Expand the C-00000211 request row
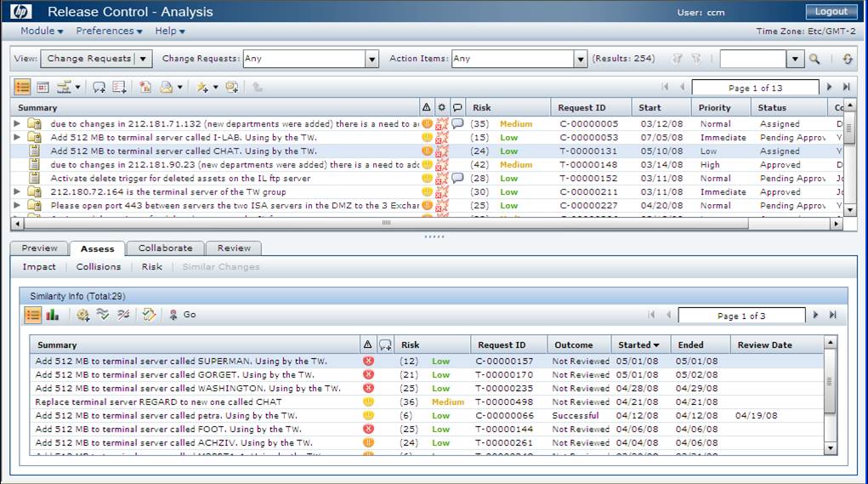The height and width of the screenshot is (484, 868). click(x=17, y=191)
